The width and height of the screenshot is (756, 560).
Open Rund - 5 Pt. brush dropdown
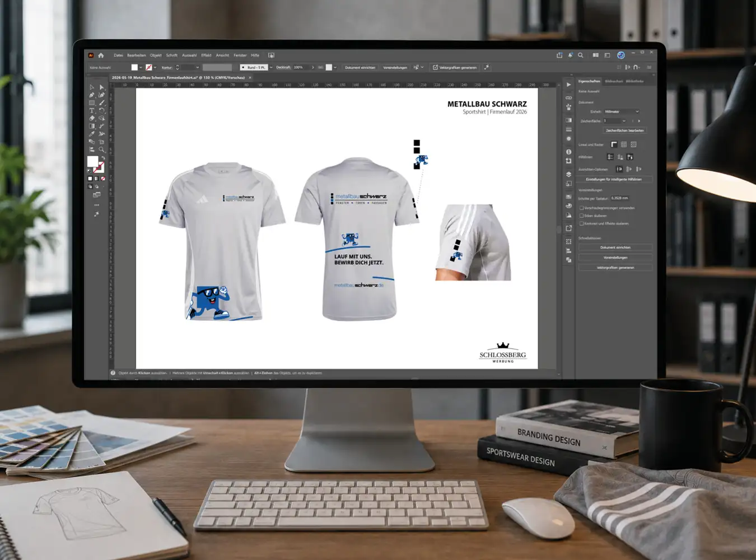(x=271, y=67)
